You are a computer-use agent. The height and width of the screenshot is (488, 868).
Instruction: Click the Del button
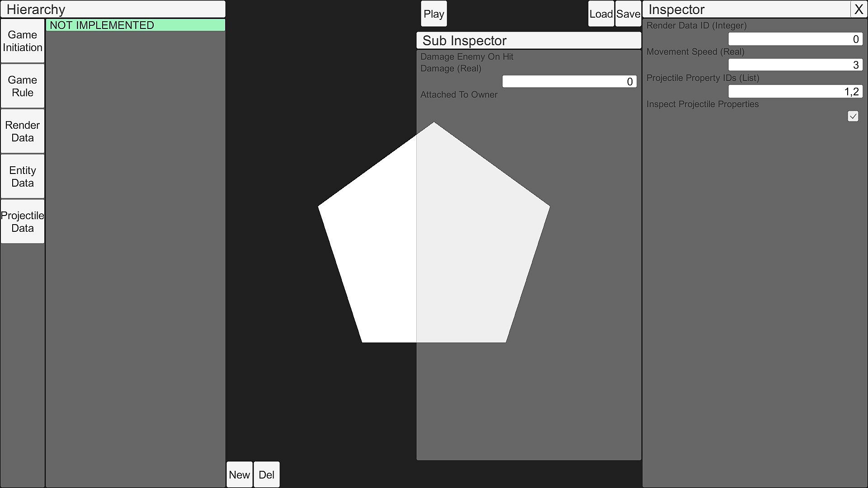coord(266,474)
